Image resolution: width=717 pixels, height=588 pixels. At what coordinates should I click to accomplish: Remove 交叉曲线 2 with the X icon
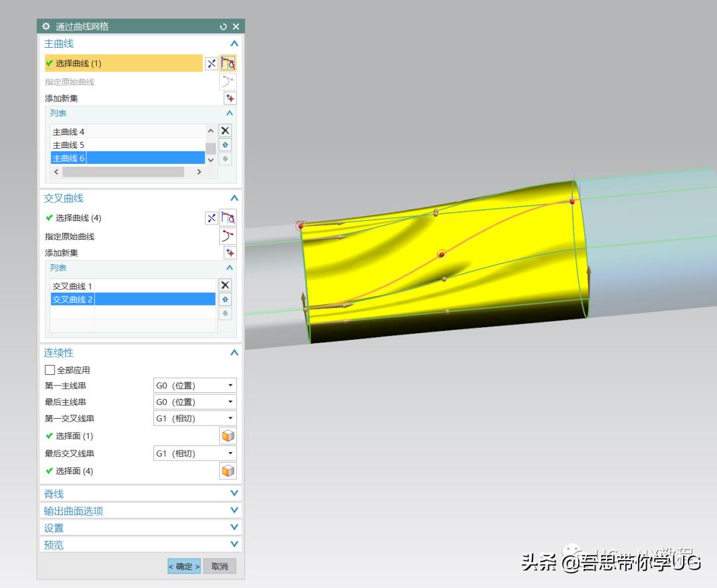(x=224, y=284)
